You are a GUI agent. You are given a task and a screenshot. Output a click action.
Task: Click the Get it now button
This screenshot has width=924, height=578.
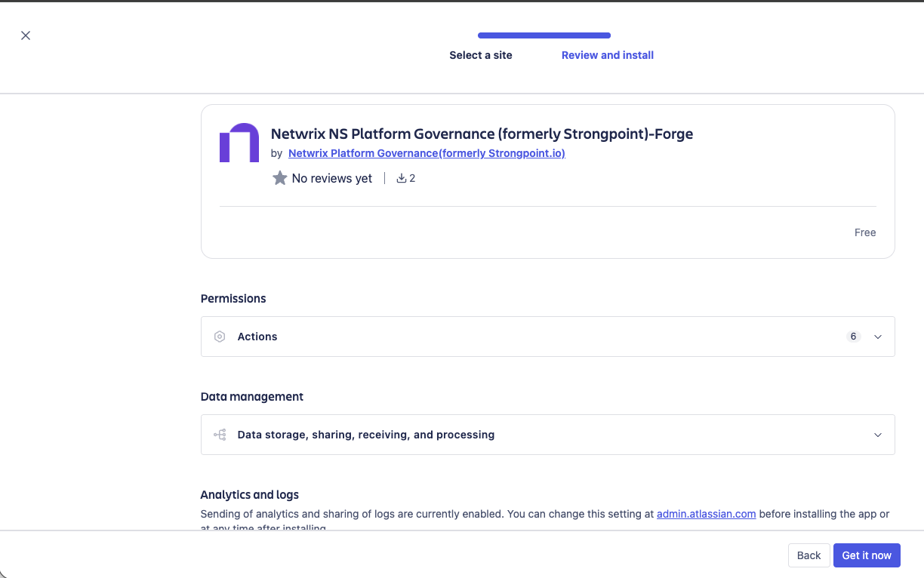(x=867, y=555)
